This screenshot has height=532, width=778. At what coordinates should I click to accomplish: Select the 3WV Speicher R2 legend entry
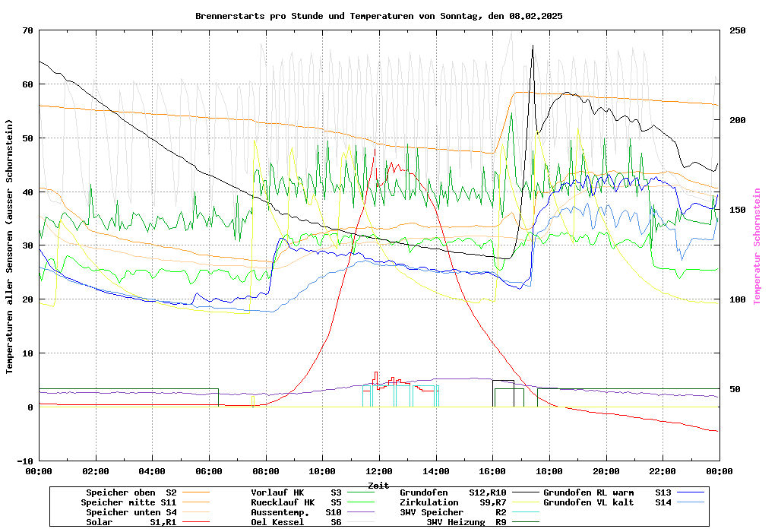[x=453, y=512]
